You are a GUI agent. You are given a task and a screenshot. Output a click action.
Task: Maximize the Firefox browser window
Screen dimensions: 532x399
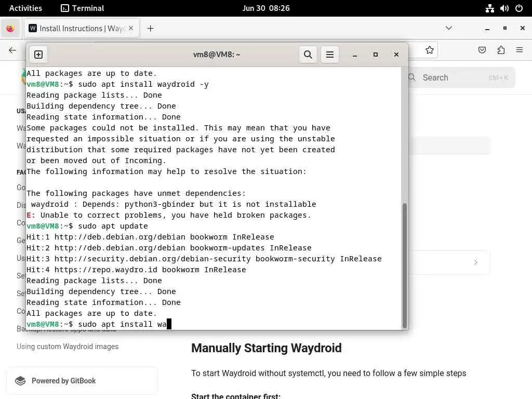(505, 28)
